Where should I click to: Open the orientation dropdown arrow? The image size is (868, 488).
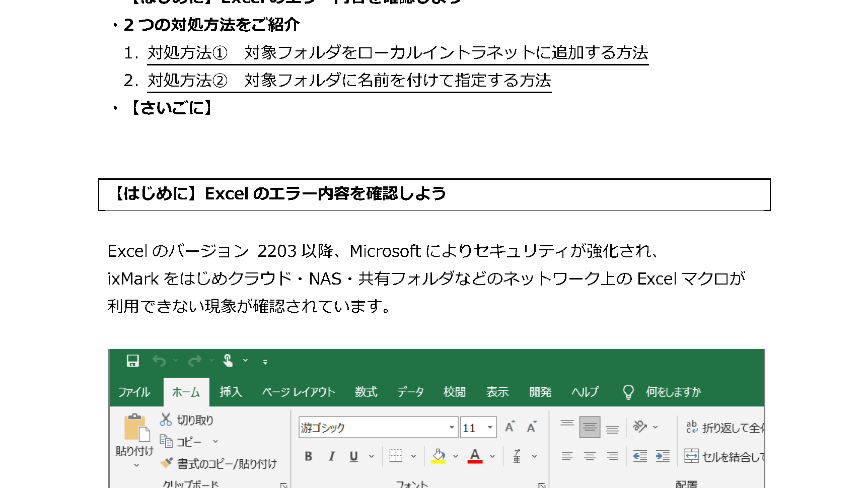[x=656, y=427]
